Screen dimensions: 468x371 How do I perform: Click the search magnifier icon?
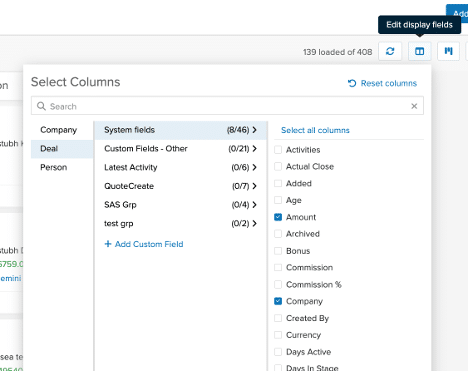tap(41, 106)
